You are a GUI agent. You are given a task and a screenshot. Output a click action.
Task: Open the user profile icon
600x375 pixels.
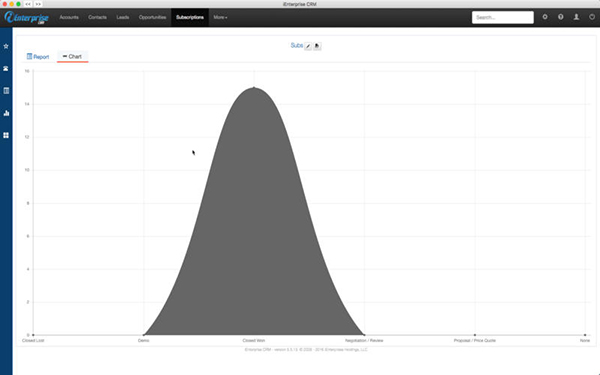click(x=576, y=17)
